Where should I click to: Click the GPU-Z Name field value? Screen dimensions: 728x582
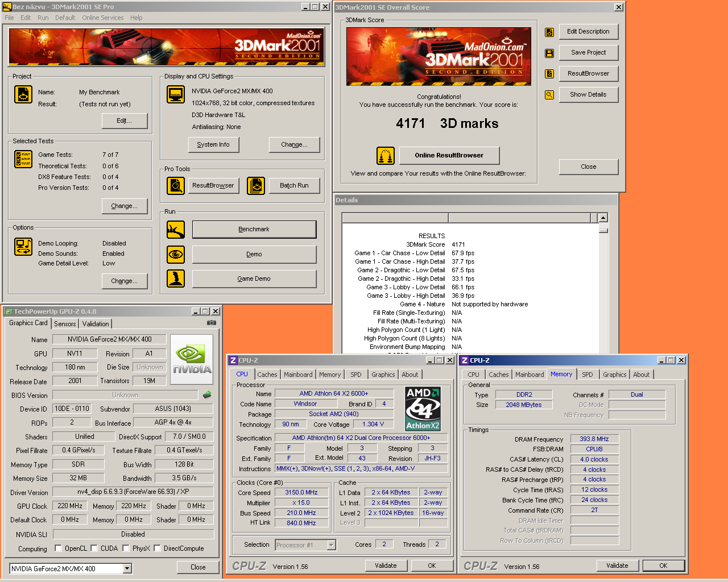pos(109,339)
